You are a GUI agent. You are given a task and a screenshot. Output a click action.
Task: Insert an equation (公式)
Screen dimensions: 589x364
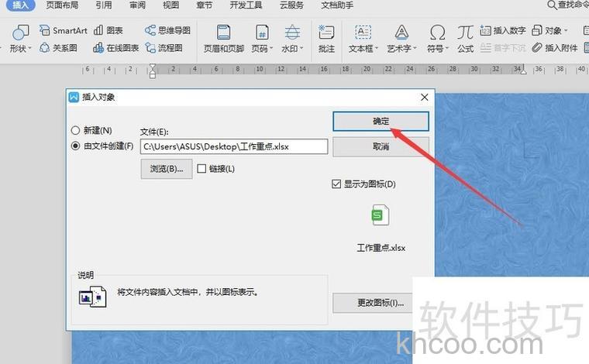(466, 39)
